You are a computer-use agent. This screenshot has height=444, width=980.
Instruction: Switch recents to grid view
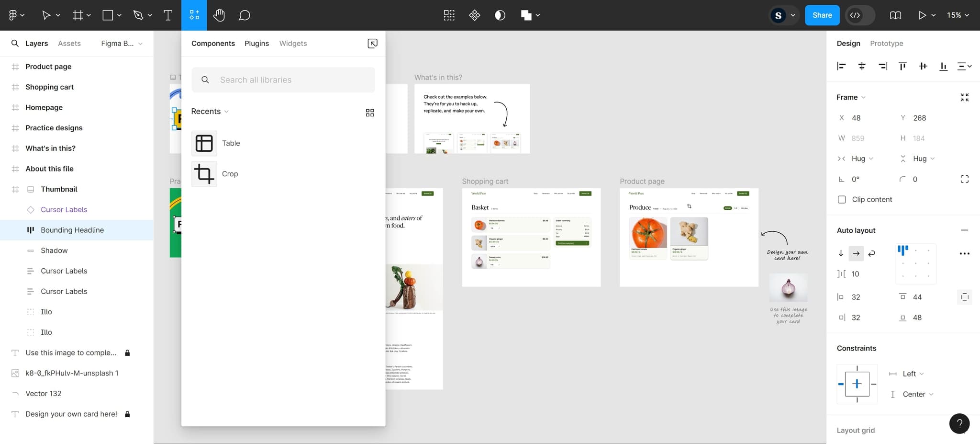(370, 113)
